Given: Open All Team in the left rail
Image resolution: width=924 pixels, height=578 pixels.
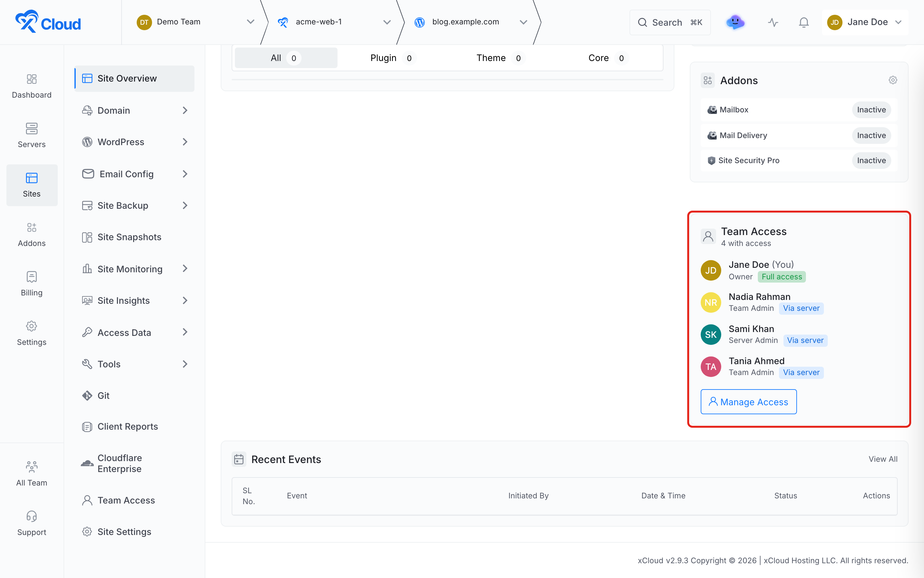Looking at the screenshot, I should [x=32, y=474].
